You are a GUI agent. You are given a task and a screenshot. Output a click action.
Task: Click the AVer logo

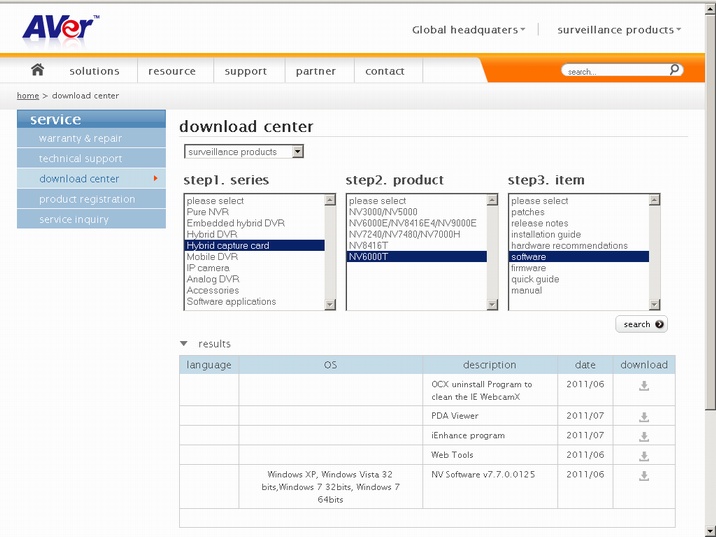click(x=60, y=28)
